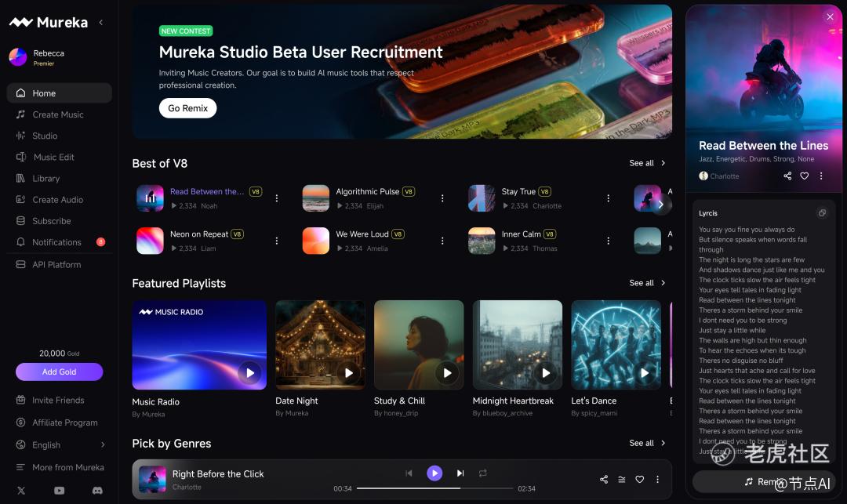Toggle repeat mode in the player bar

coord(483,473)
